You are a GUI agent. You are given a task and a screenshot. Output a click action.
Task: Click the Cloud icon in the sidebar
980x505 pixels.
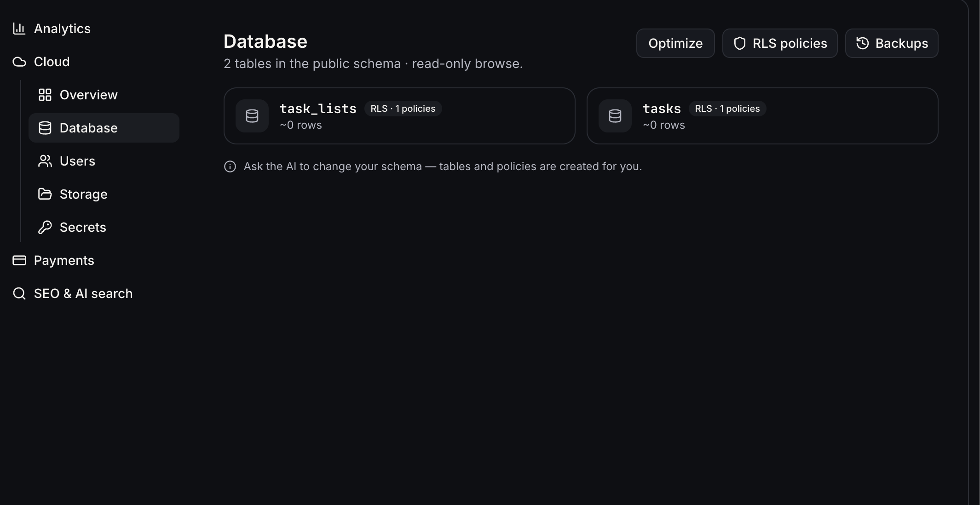point(19,62)
